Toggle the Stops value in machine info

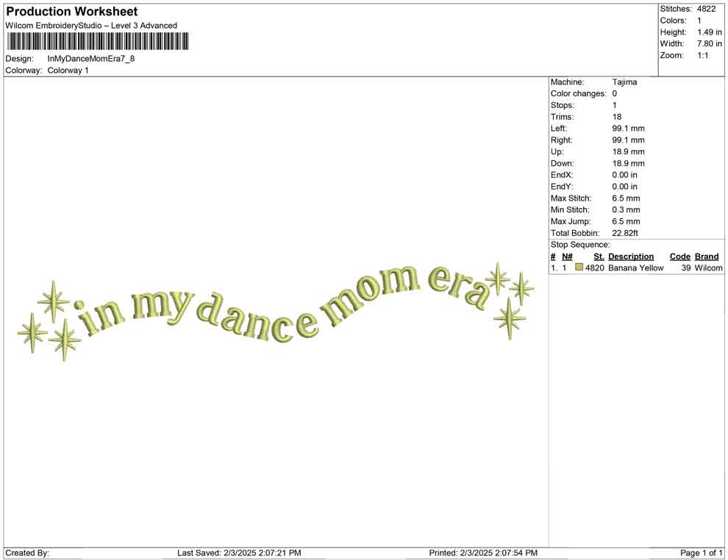[x=614, y=105]
